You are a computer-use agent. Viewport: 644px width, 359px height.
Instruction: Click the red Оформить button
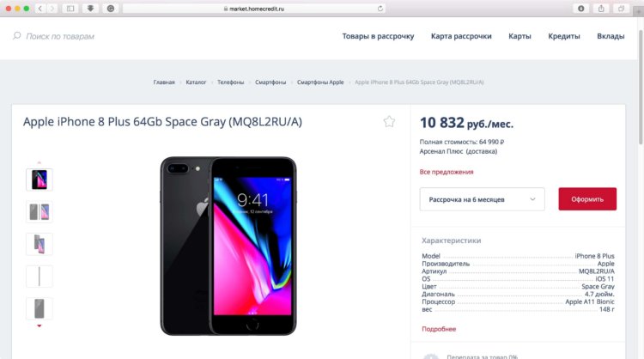pyautogui.click(x=587, y=199)
